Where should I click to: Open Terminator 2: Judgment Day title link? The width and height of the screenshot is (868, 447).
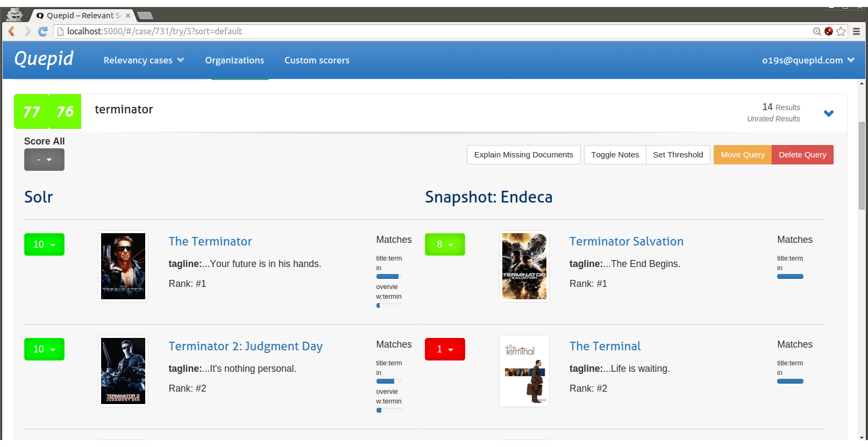tap(246, 347)
